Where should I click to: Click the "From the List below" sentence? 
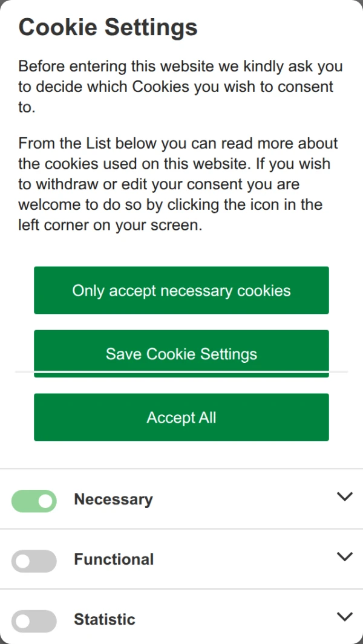tap(178, 144)
